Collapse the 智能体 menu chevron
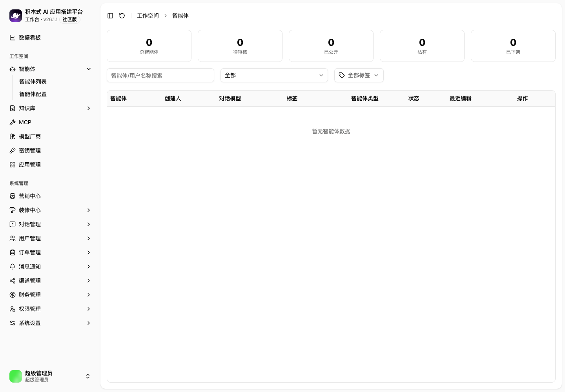The width and height of the screenshot is (565, 392). (89, 69)
